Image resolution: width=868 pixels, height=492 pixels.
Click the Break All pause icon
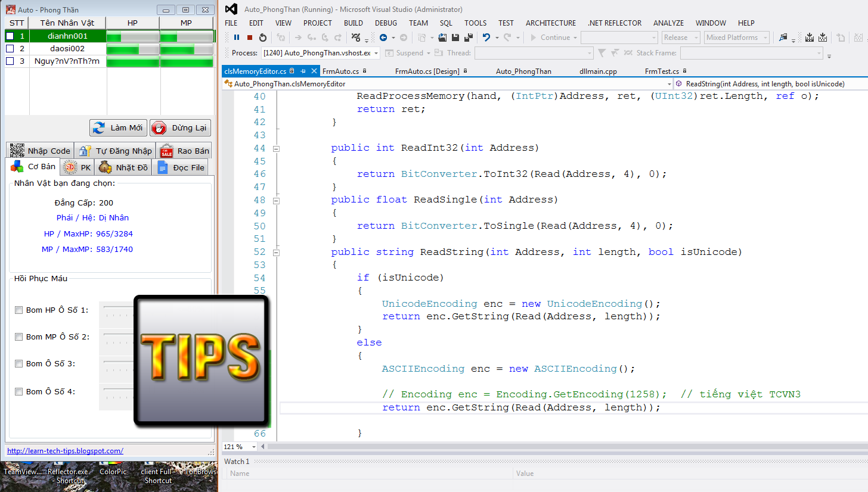tap(236, 37)
